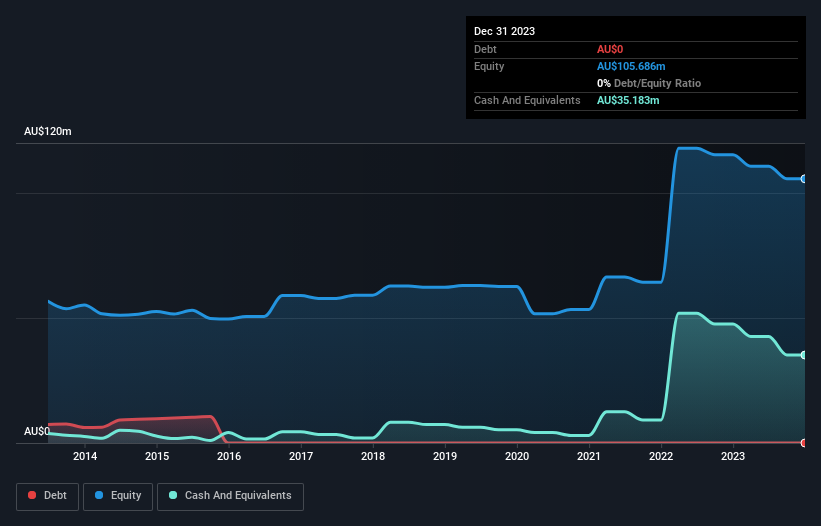Image resolution: width=821 pixels, height=526 pixels.
Task: Toggle the Debt series legend button
Action: tap(48, 496)
